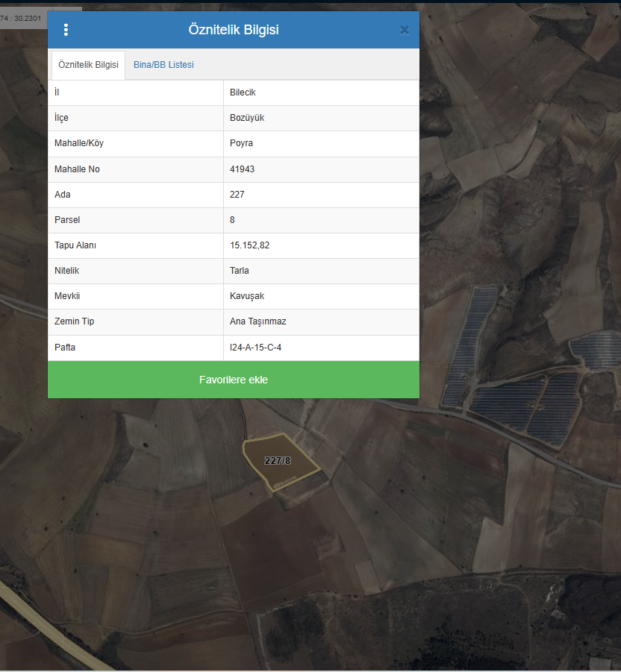Viewport: 621px width, 672px height.
Task: Click the Öznitelik Bilgisi dialog title bar
Action: pyautogui.click(x=234, y=30)
